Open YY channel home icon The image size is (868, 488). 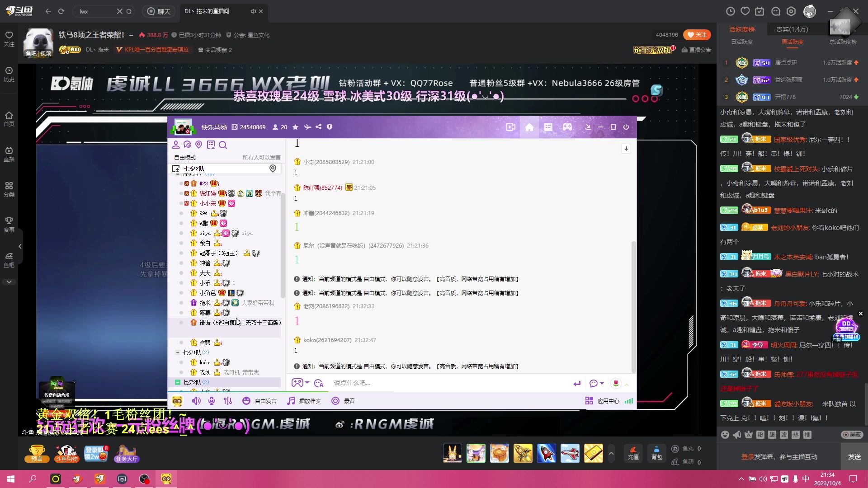tap(529, 127)
